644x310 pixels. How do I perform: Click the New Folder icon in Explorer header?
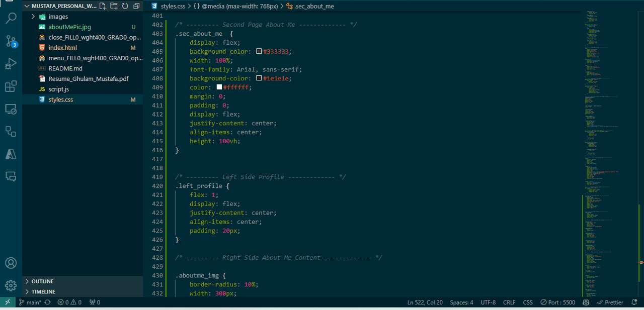click(114, 6)
